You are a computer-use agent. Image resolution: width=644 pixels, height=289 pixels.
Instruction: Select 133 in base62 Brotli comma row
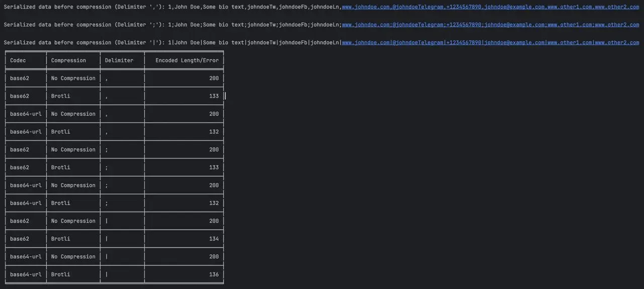[214, 96]
